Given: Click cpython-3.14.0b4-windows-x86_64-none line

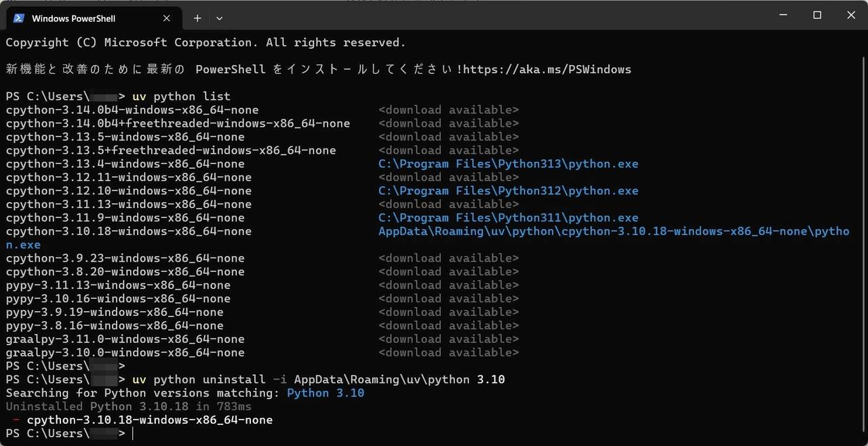Looking at the screenshot, I should pos(132,110).
